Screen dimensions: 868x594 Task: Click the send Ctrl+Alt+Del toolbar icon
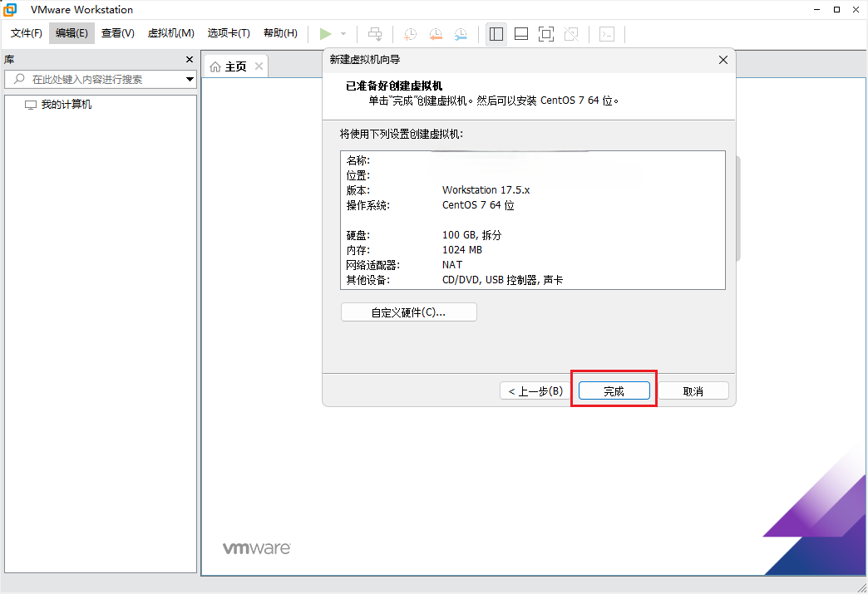[375, 34]
